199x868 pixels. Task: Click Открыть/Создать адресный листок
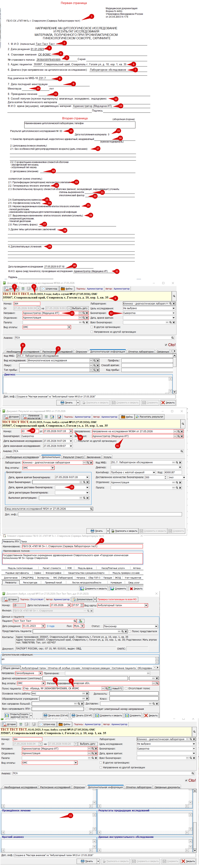(x=17, y=715)
